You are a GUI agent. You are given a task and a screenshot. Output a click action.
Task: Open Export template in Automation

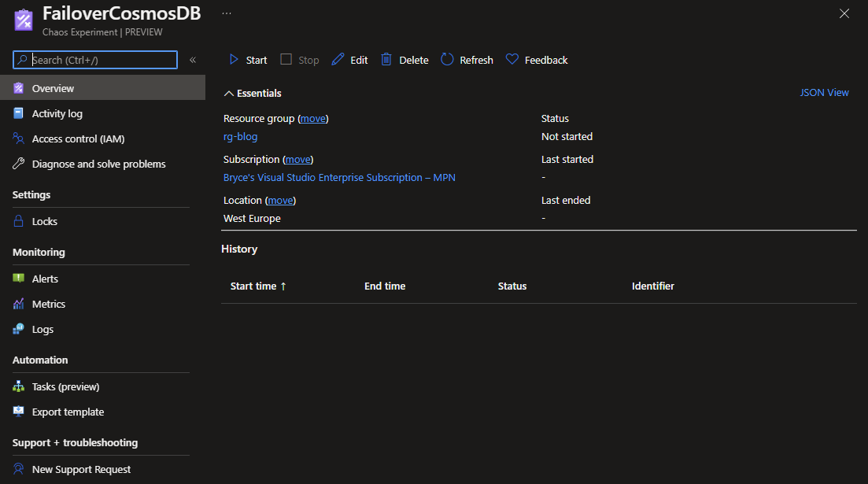pyautogui.click(x=68, y=412)
